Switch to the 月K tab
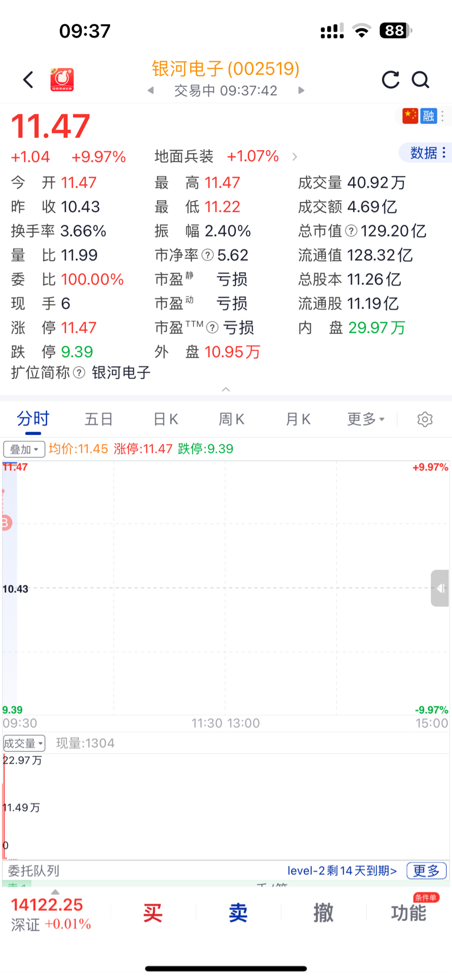The width and height of the screenshot is (452, 980). pyautogui.click(x=298, y=419)
